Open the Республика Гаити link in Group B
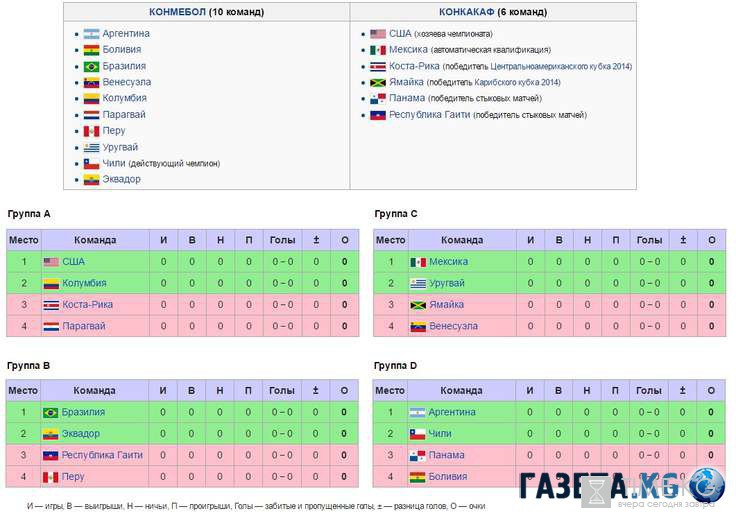Screen dimensions: 736x518 point(102,455)
